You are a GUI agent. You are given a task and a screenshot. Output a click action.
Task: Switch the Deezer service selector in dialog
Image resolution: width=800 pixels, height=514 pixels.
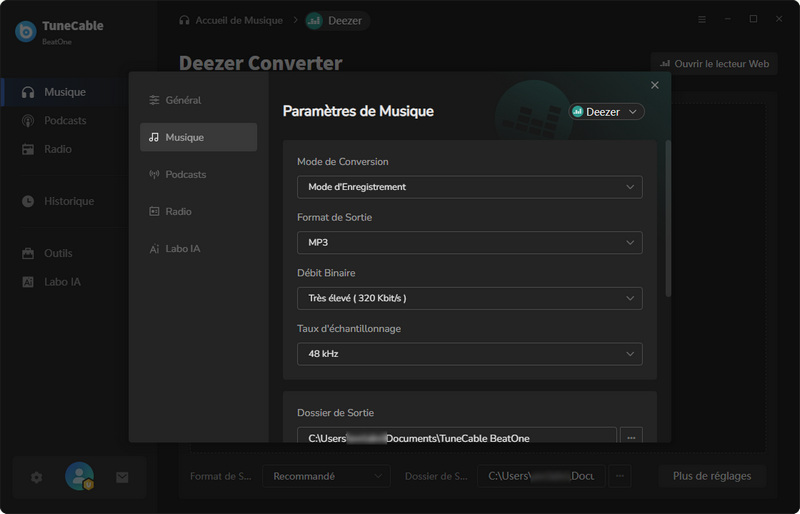(x=606, y=112)
